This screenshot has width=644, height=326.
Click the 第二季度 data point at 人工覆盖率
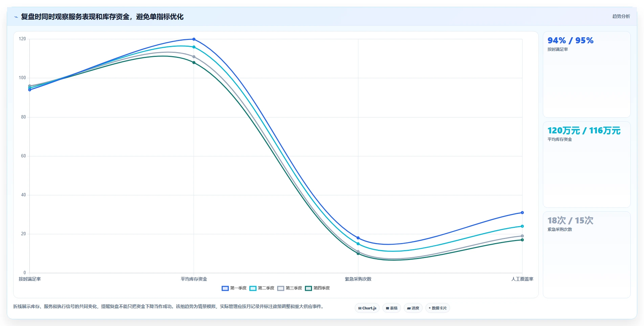tap(522, 226)
